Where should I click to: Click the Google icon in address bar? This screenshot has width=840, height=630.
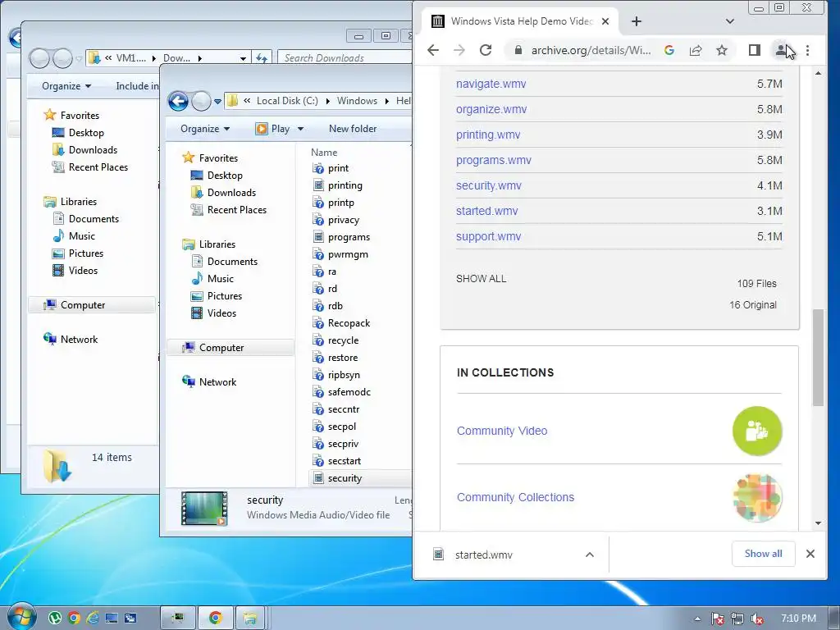(669, 50)
